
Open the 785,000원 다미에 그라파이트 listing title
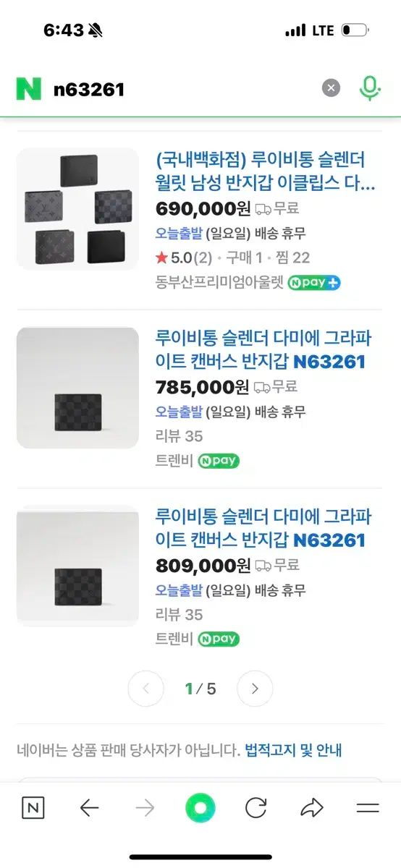tap(263, 349)
